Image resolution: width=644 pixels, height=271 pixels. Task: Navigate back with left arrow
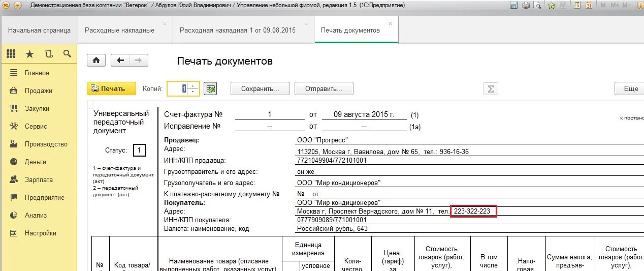(x=120, y=61)
